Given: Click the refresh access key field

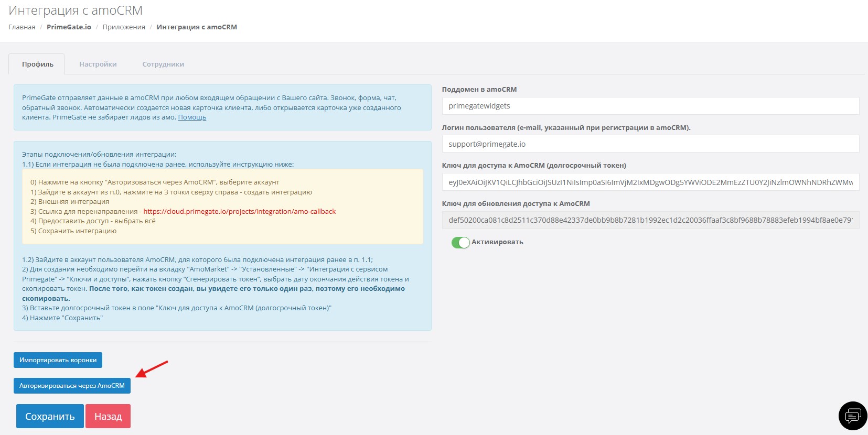Looking at the screenshot, I should click(x=650, y=220).
